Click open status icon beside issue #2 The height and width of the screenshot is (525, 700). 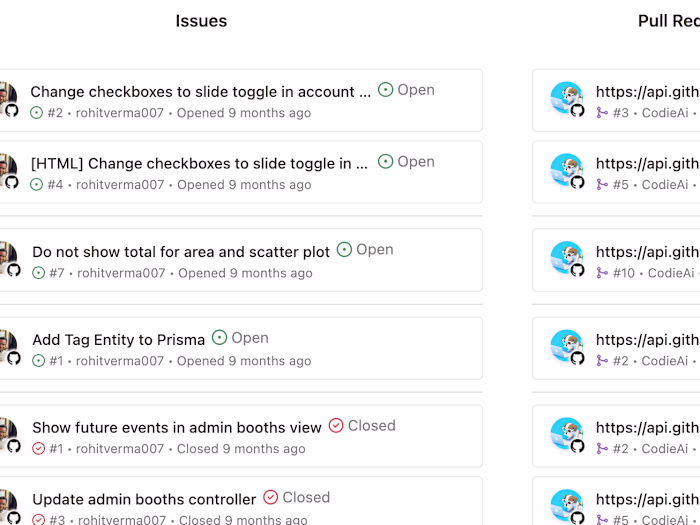pyautogui.click(x=37, y=113)
